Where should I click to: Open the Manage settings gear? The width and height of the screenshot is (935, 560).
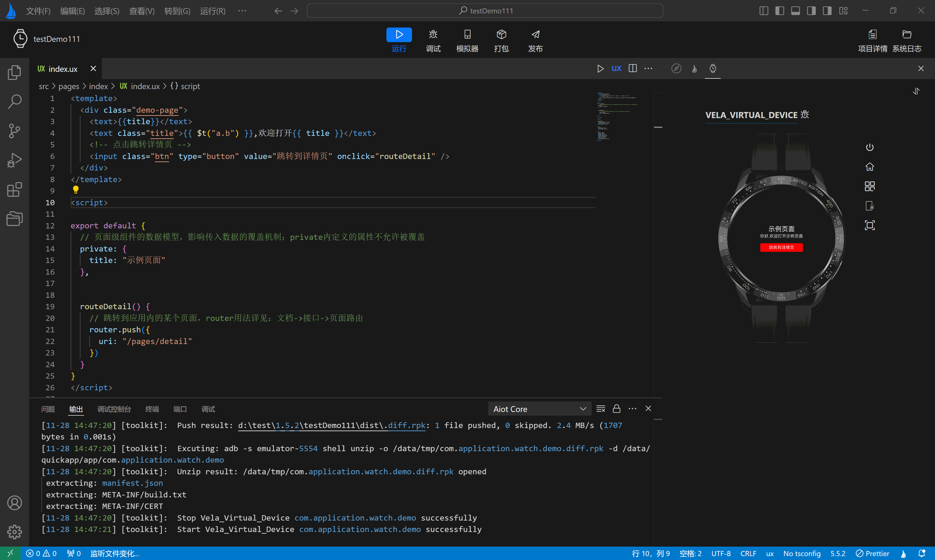click(14, 532)
